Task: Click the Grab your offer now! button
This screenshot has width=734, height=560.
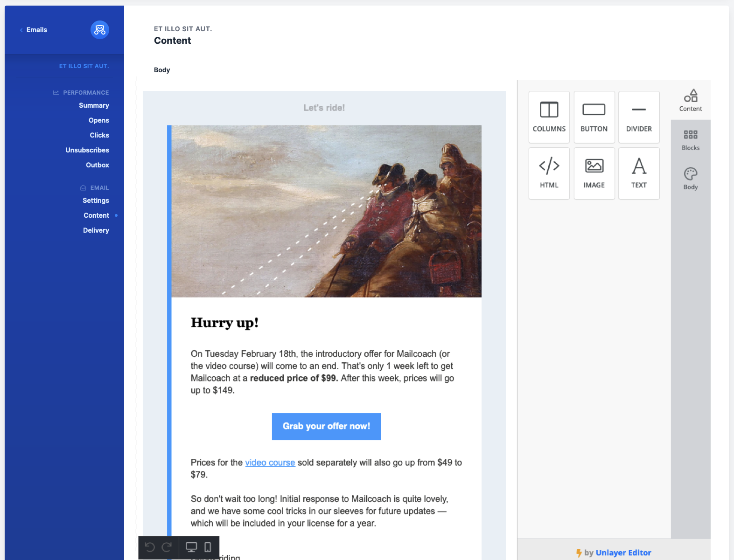Action: coord(327,427)
